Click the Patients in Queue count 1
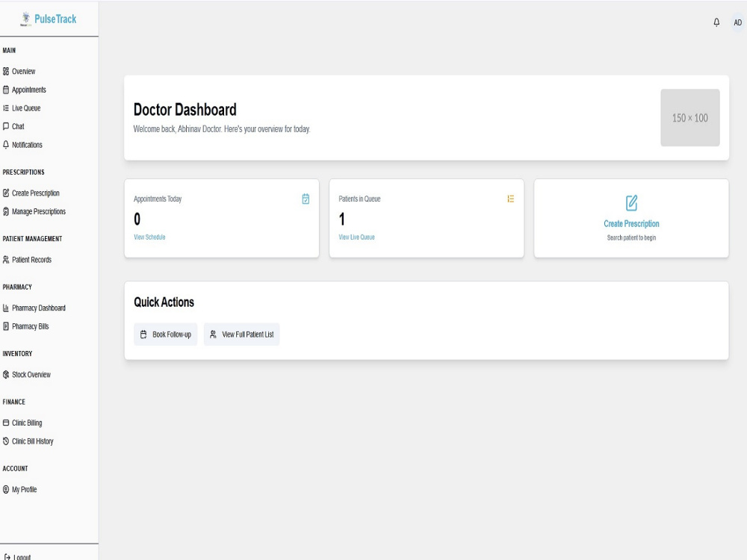Viewport: 747px width, 560px height. click(x=341, y=219)
